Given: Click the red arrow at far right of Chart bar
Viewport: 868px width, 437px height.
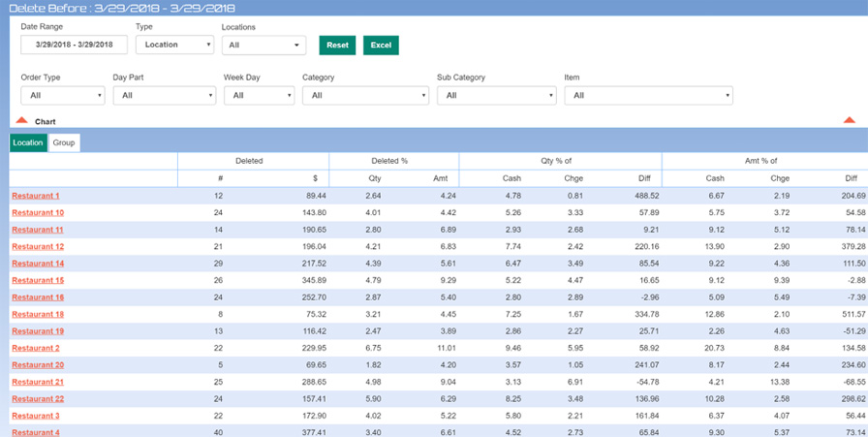Looking at the screenshot, I should click(x=849, y=121).
